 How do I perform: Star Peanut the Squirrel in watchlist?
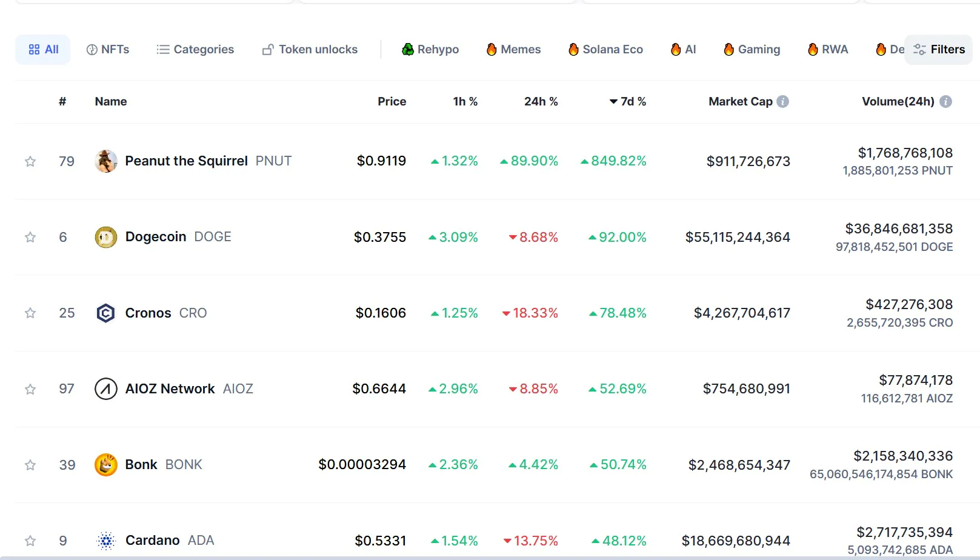[30, 161]
